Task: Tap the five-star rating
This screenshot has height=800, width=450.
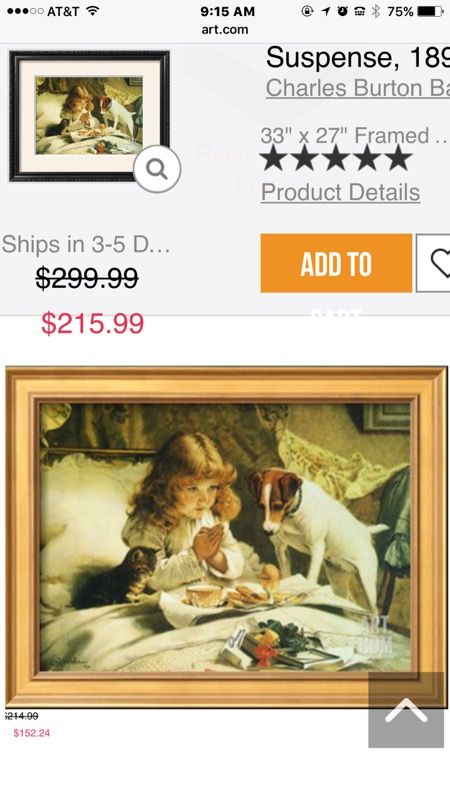Action: tap(336, 158)
